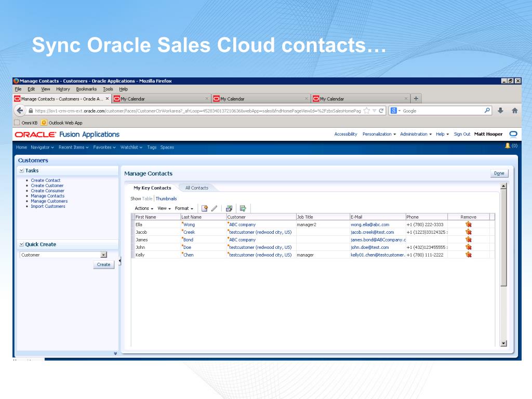Screen dimensions: 532x399
Task: Open the Import Customers task link
Action: click(x=48, y=206)
